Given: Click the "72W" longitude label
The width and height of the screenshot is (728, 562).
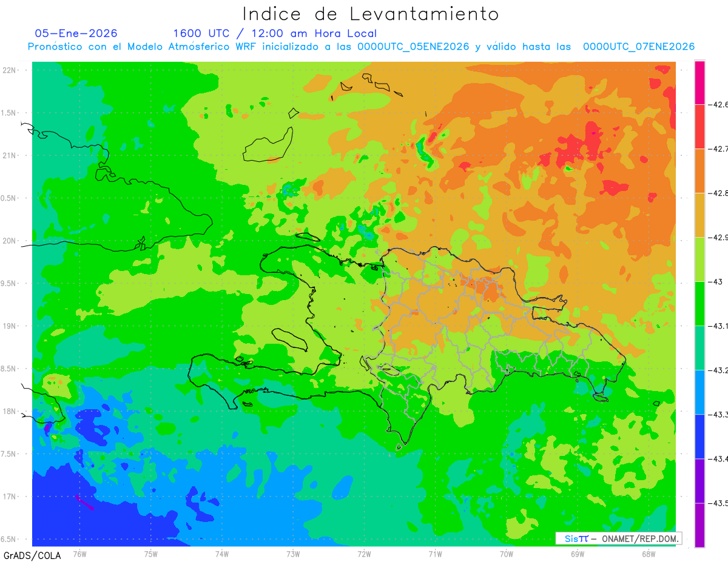Looking at the screenshot, I should click(x=364, y=554).
